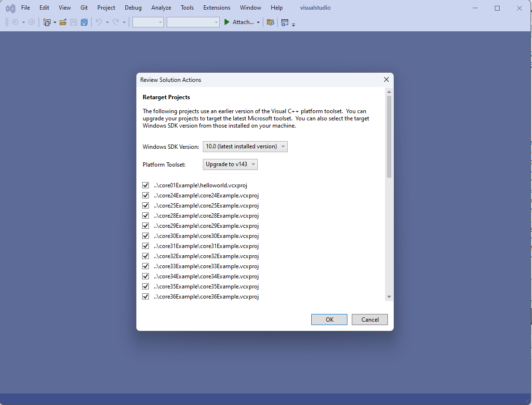Uncheck core29Example.vcxproj checkbox
The image size is (532, 405).
(x=146, y=225)
